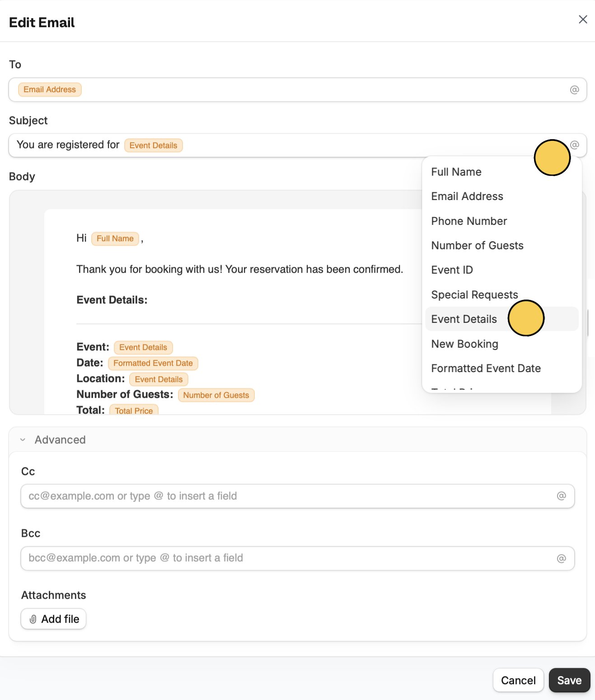Collapse the Advanced section chevron
This screenshot has height=700, width=595.
coord(23,440)
